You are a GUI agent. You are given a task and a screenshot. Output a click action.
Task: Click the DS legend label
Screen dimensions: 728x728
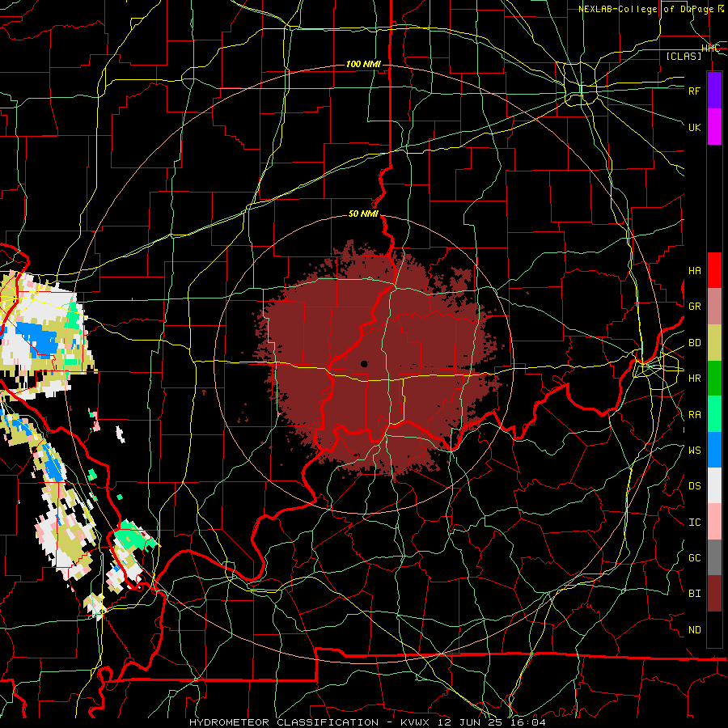pos(694,486)
